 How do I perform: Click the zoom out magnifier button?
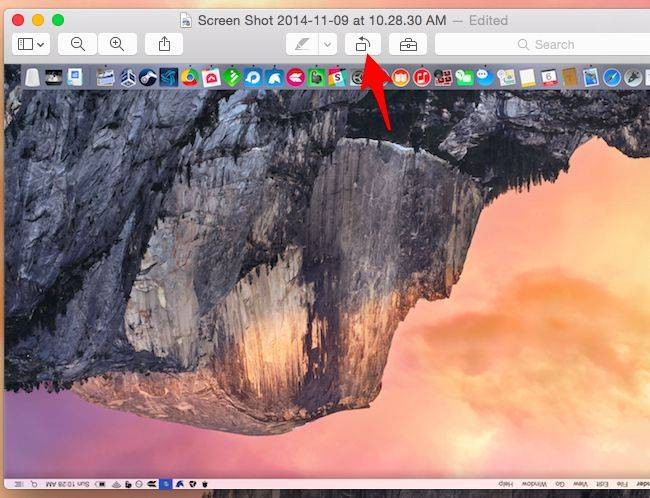tap(78, 44)
